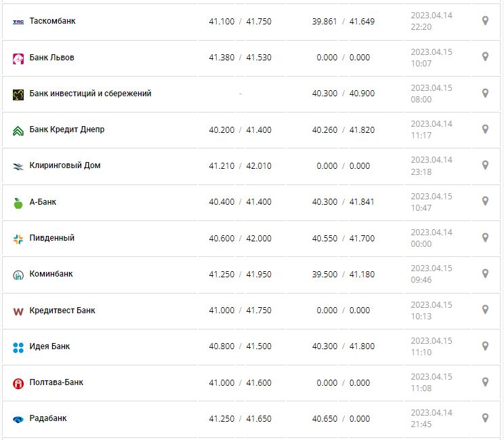Screen dimensions: 504x440
Task: Open location pin for Банк Львов
Action: 485,57
